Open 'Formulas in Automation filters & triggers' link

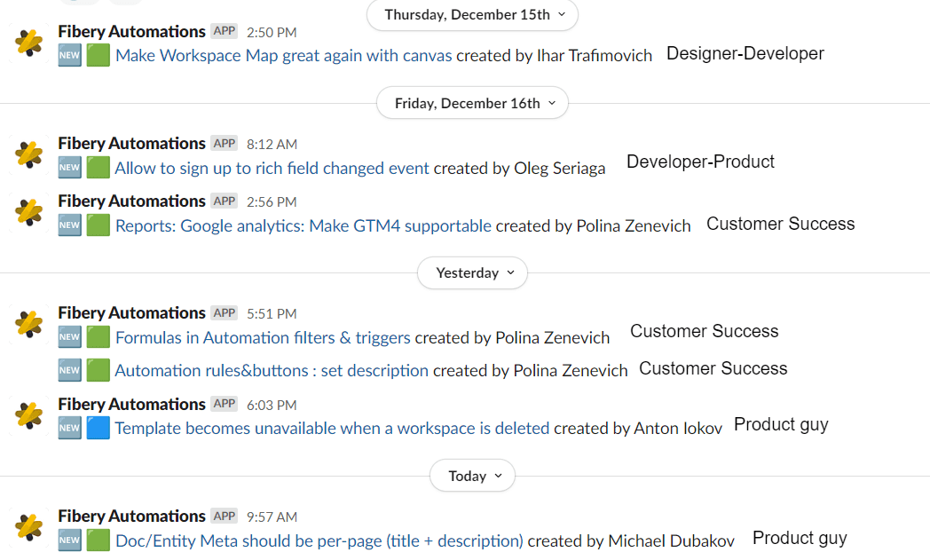pos(263,338)
